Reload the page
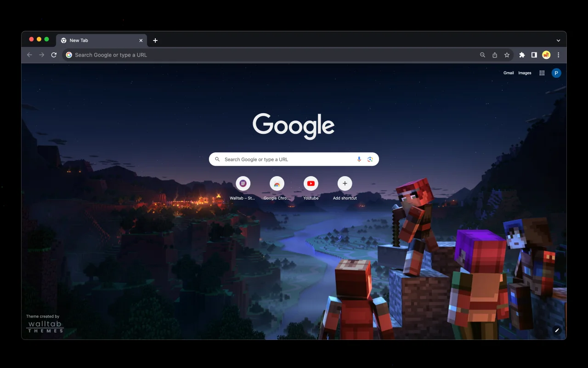Viewport: 588px width, 368px height. click(54, 55)
